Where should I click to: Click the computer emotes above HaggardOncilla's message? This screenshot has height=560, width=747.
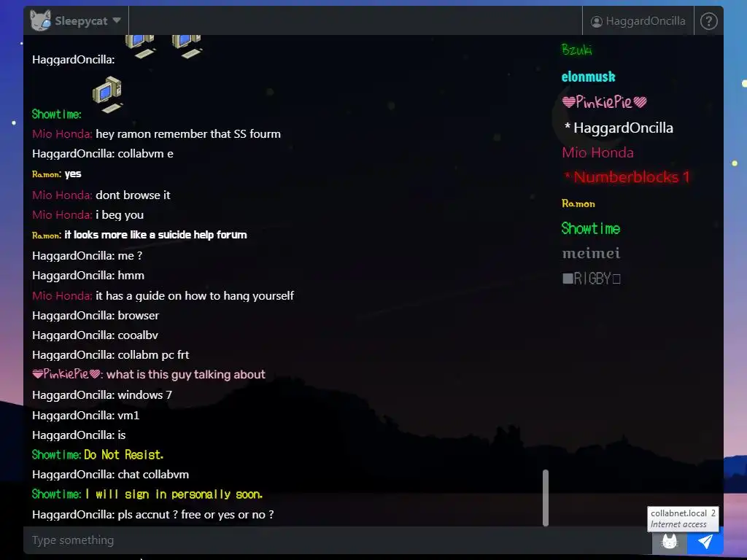click(163, 47)
